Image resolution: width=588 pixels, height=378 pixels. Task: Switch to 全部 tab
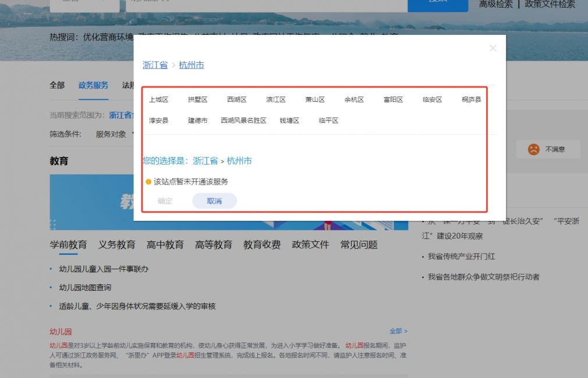click(x=57, y=85)
